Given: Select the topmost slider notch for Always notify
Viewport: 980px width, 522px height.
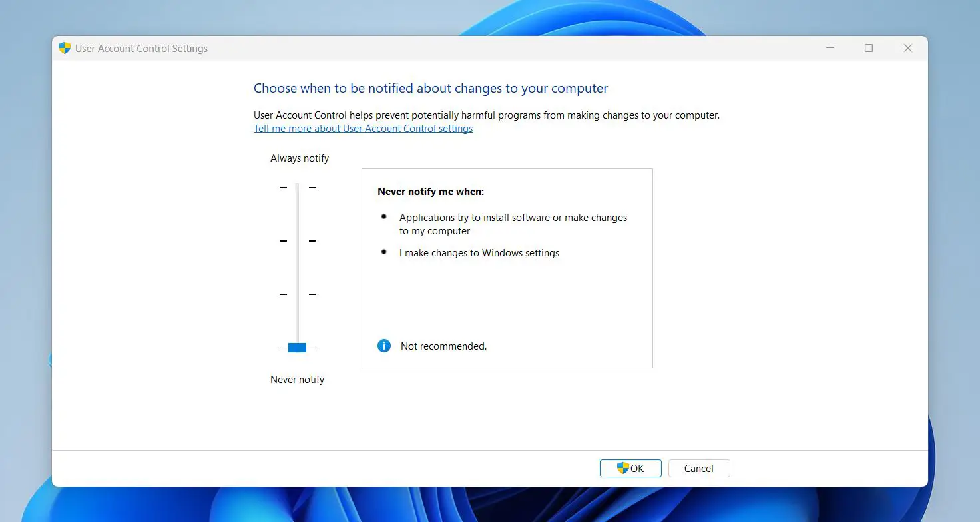Looking at the screenshot, I should coord(297,187).
